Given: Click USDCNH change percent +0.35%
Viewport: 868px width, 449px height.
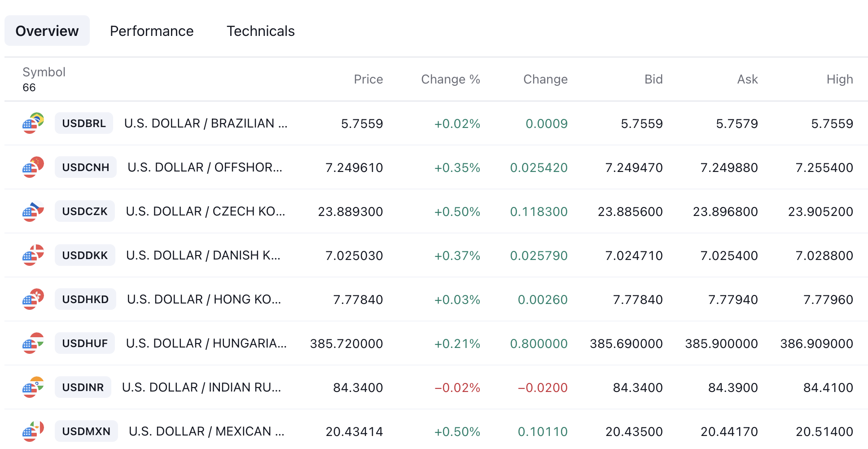Looking at the screenshot, I should (x=457, y=167).
